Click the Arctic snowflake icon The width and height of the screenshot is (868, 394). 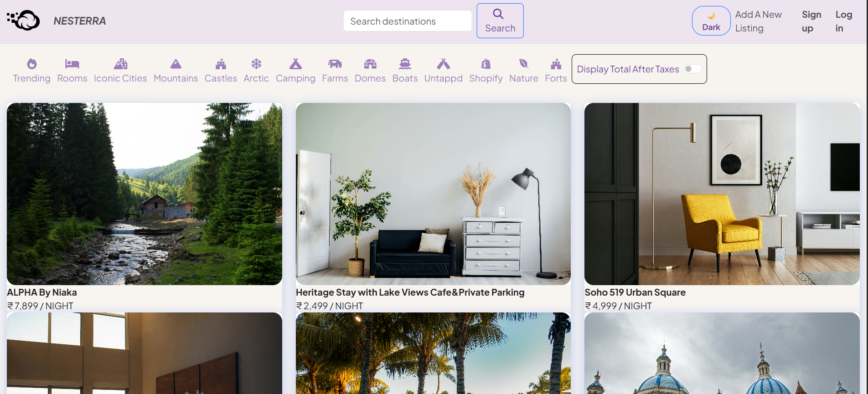tap(256, 64)
